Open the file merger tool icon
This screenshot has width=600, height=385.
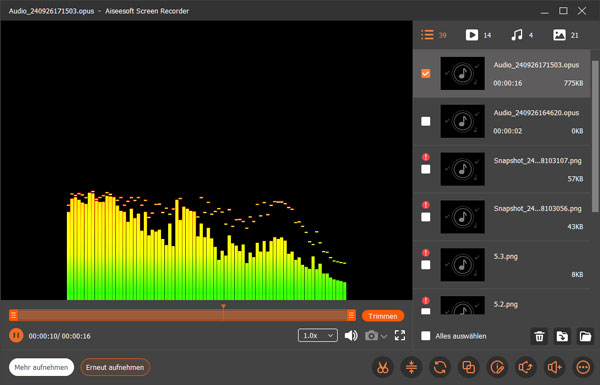point(468,367)
